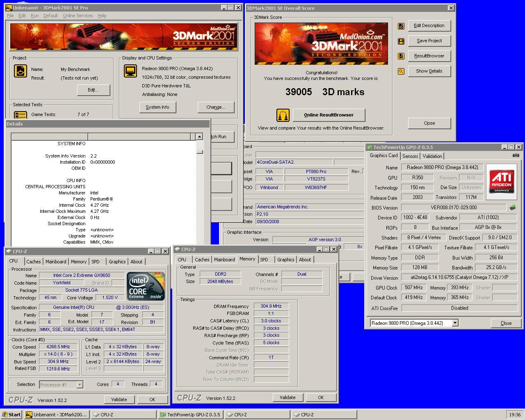This screenshot has height=420, width=525.
Task: Click the project Edit... button
Action: click(94, 90)
